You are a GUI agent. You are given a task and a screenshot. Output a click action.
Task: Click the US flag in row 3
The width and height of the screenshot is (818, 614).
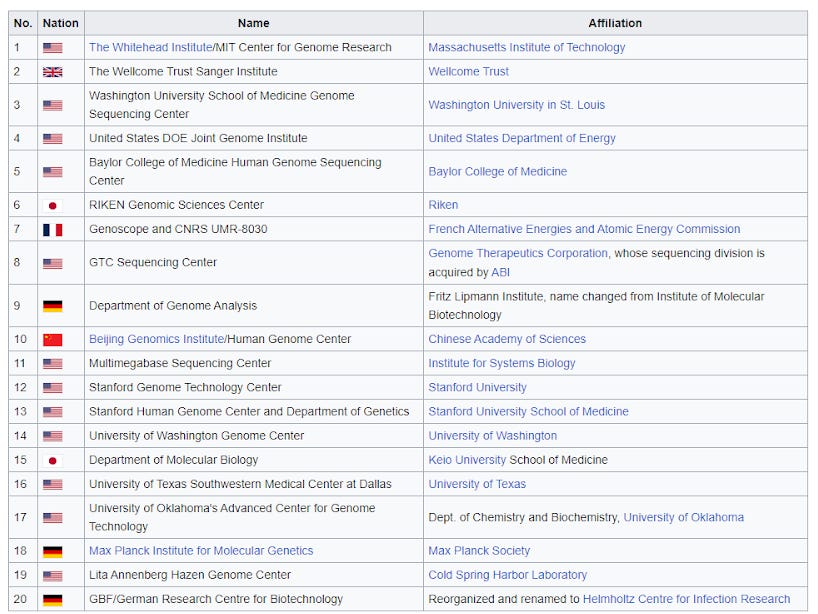pos(52,105)
